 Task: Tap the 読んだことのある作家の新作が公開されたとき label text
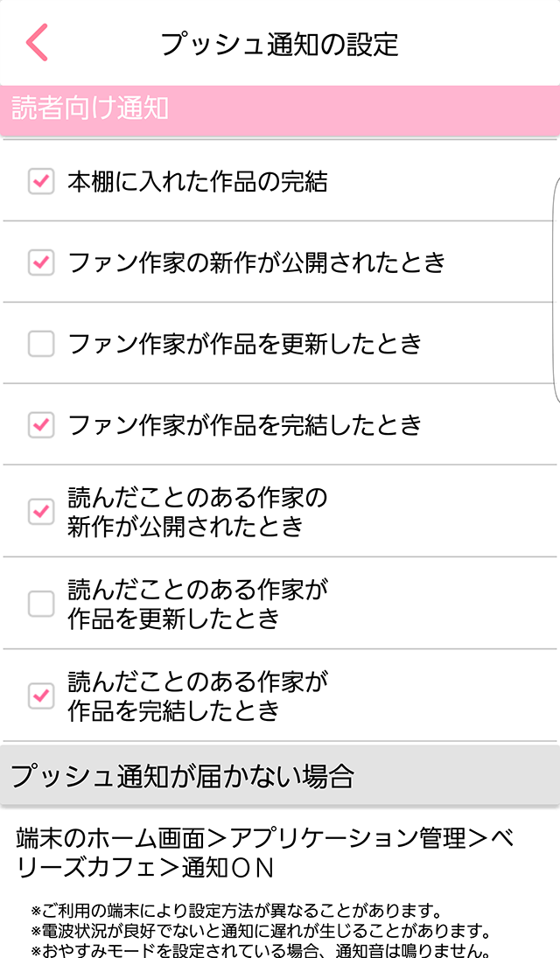click(198, 512)
